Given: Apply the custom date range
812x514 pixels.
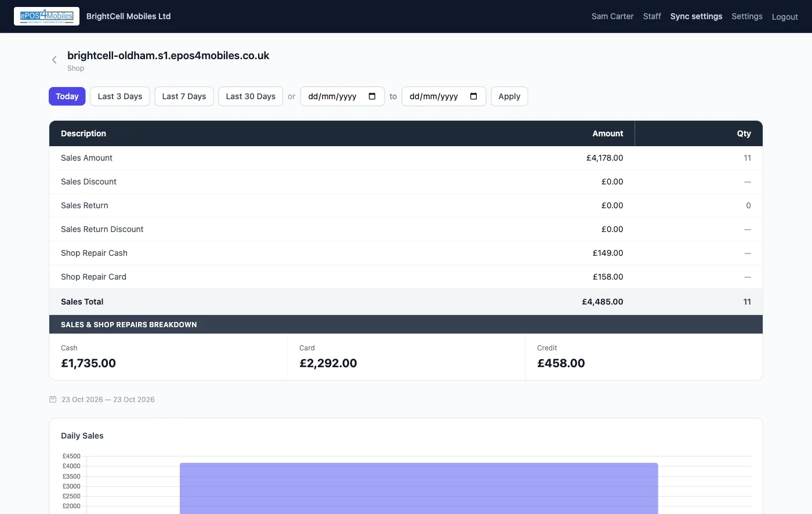Looking at the screenshot, I should pyautogui.click(x=509, y=96).
